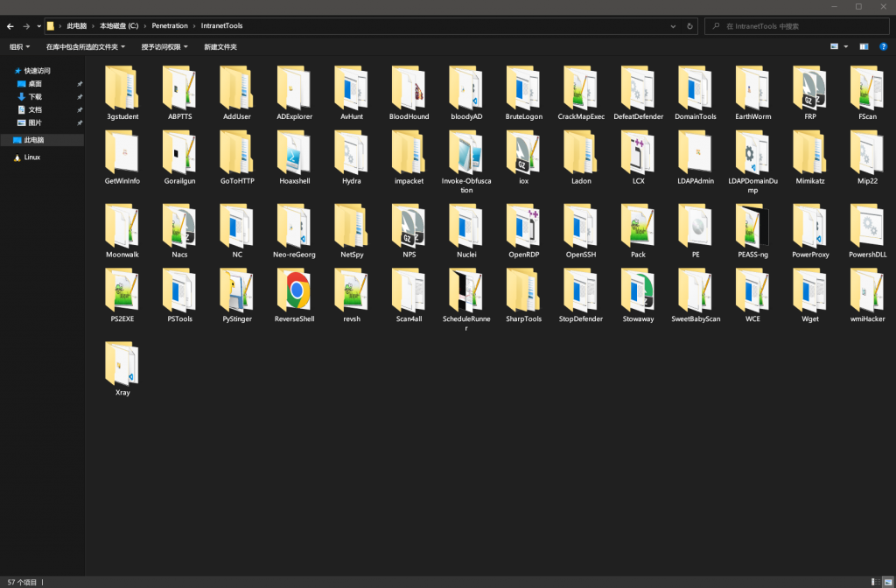Select the Stowaway folder
The width and height of the screenshot is (896, 588).
(638, 296)
